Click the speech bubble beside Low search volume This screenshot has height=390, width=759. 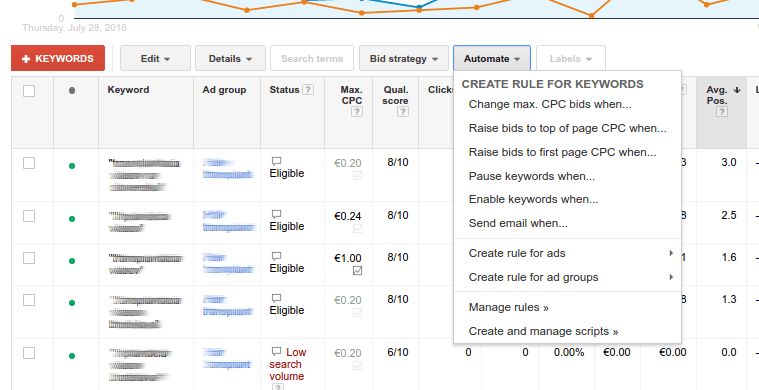point(276,351)
